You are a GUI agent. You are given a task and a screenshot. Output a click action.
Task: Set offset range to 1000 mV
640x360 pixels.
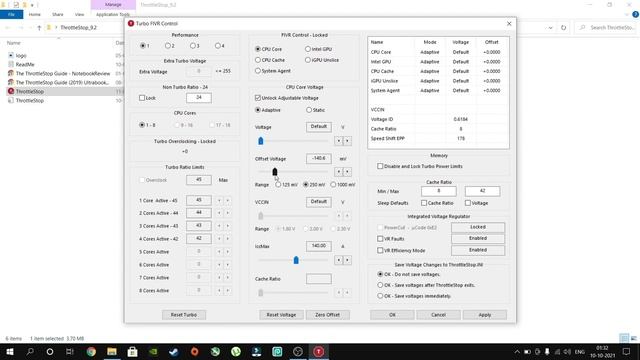click(333, 184)
